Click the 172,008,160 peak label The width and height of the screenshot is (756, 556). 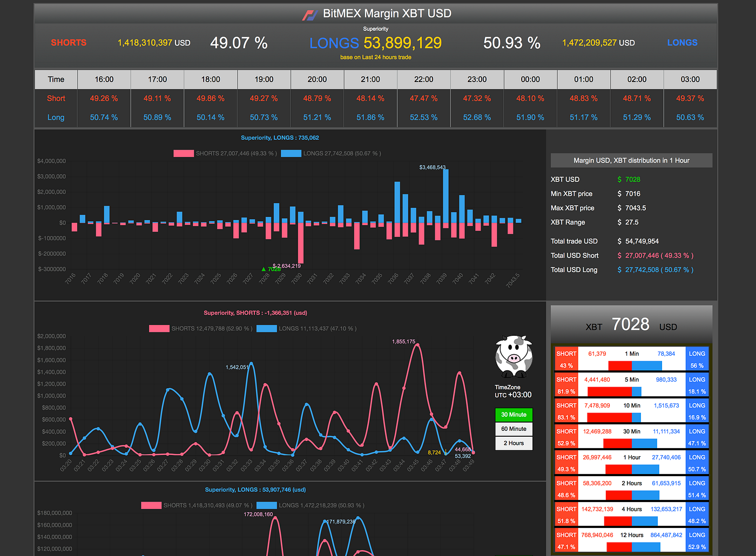[258, 514]
